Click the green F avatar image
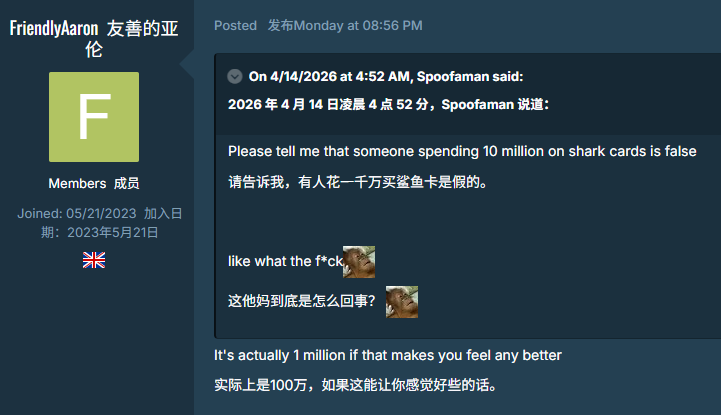The width and height of the screenshot is (721, 415). coord(94,117)
